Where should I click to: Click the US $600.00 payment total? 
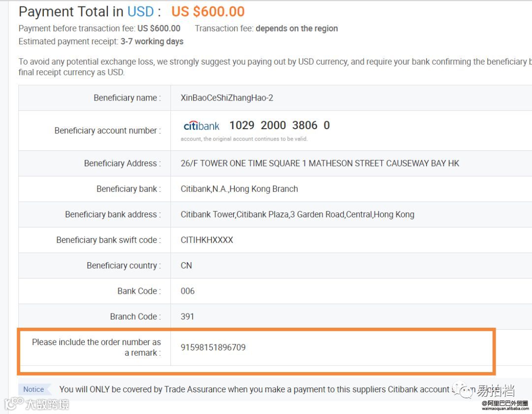208,11
